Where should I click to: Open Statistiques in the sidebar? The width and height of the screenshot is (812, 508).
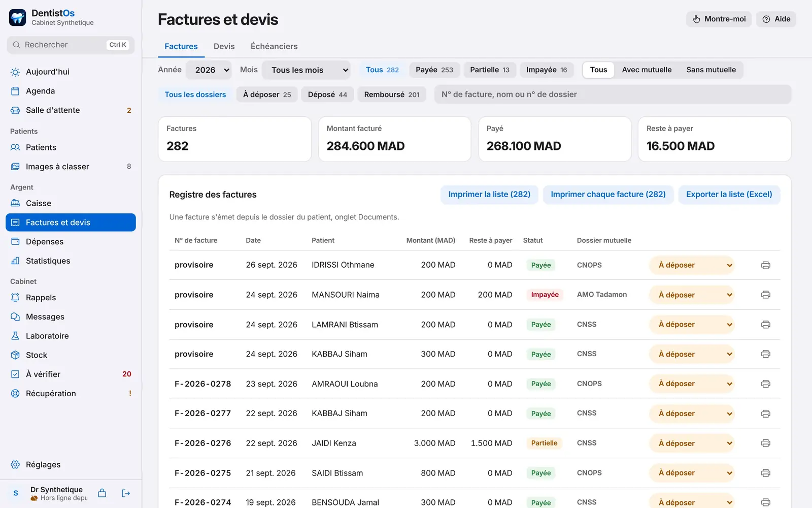pos(71,261)
